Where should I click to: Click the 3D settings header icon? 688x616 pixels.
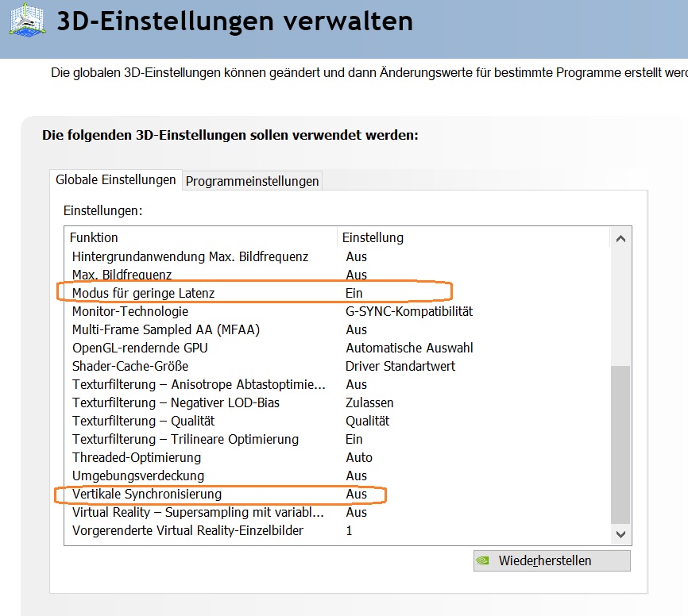pyautogui.click(x=27, y=21)
